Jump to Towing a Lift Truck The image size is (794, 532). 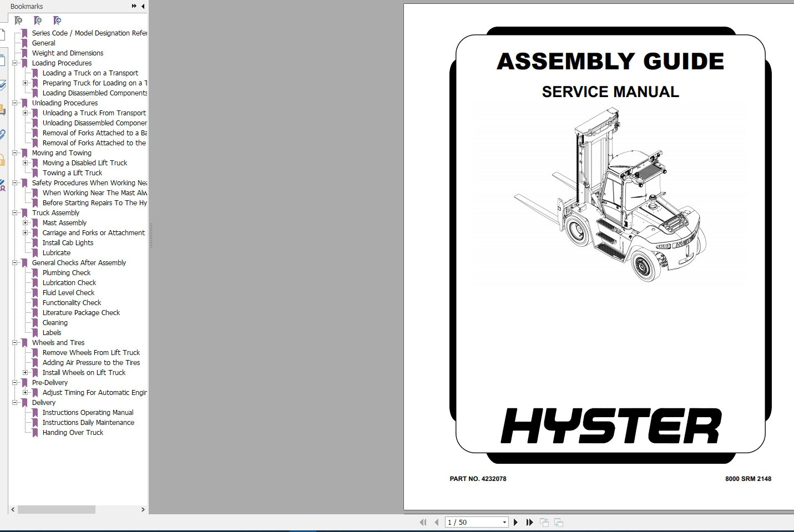point(72,173)
